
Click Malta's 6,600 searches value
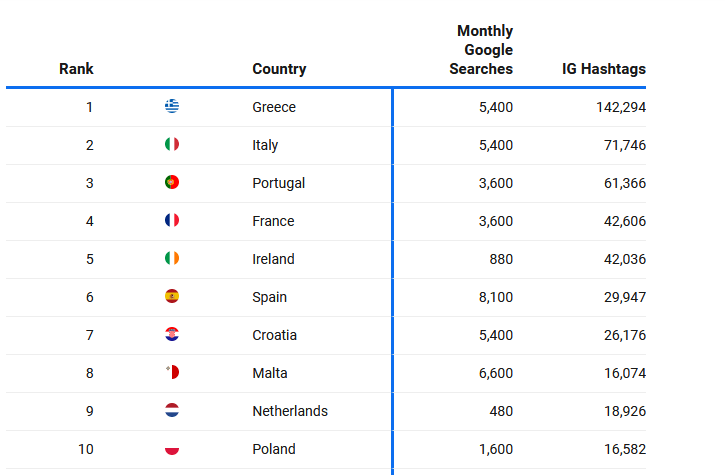coord(496,373)
